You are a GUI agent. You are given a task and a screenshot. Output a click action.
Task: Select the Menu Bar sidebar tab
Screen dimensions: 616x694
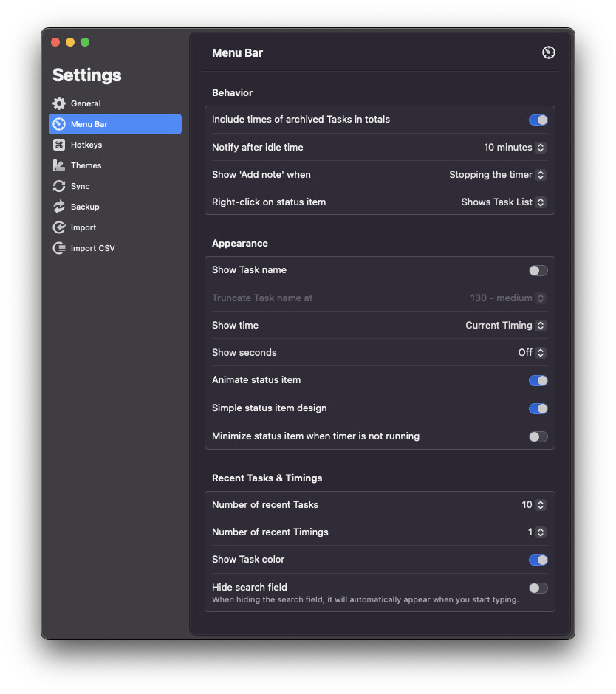click(x=114, y=124)
